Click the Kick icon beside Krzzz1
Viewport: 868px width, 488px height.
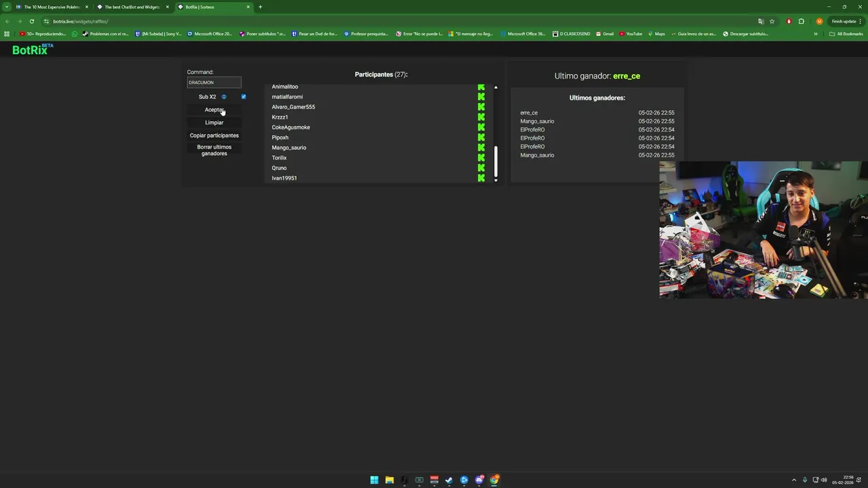(x=481, y=117)
